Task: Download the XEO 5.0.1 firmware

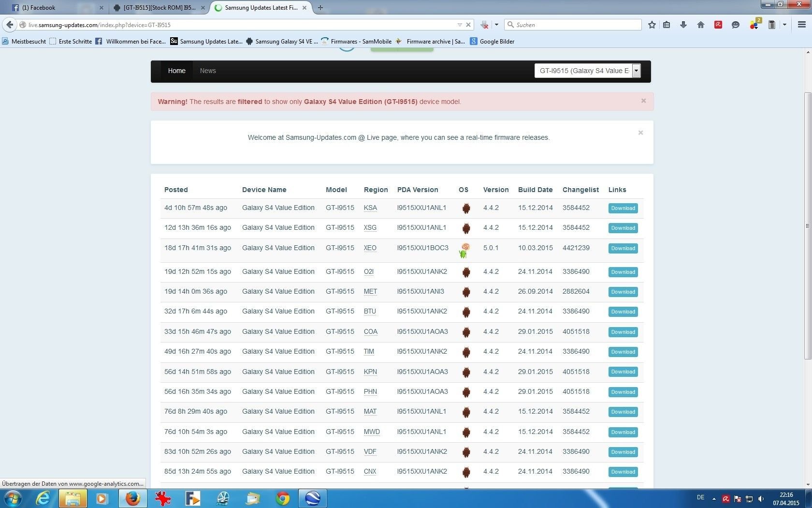Action: (x=623, y=249)
